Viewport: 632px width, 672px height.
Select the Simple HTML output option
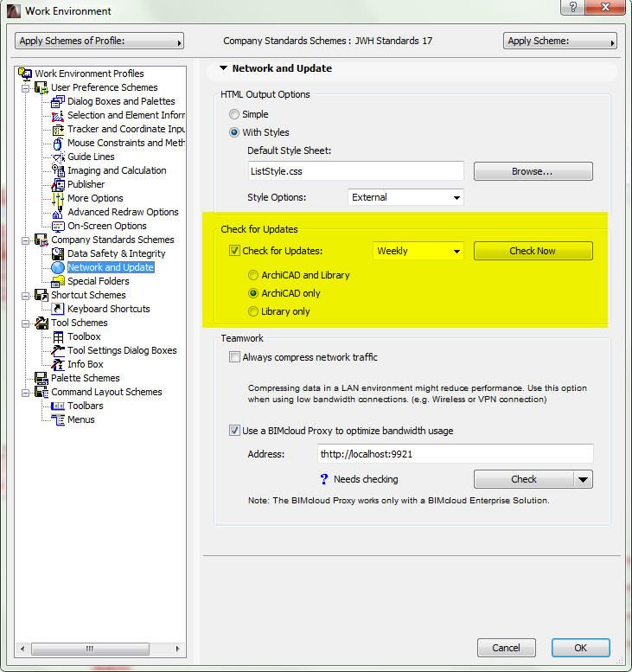point(234,114)
